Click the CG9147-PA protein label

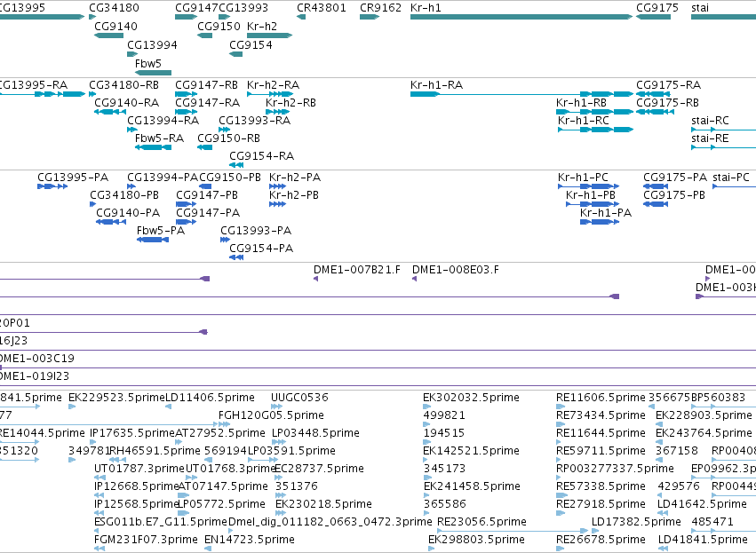208,213
